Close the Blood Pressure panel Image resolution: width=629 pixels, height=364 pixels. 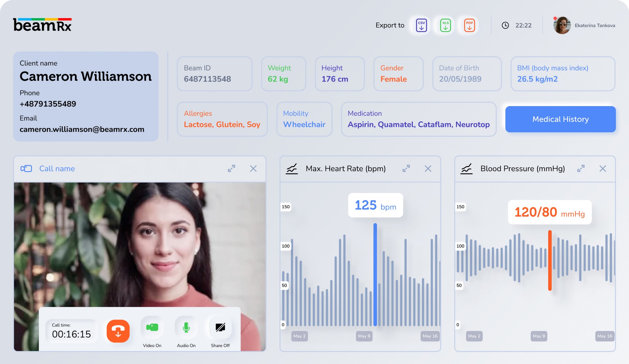pyautogui.click(x=603, y=168)
